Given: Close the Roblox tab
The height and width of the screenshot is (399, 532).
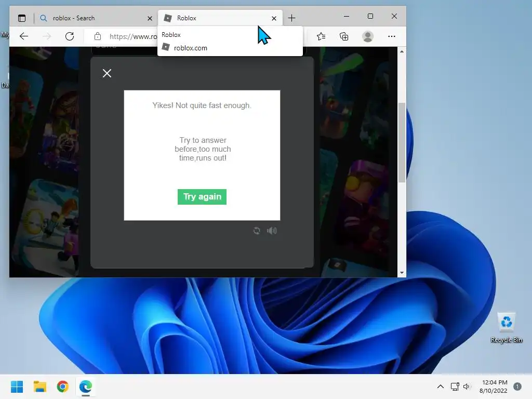Looking at the screenshot, I should click(x=274, y=18).
